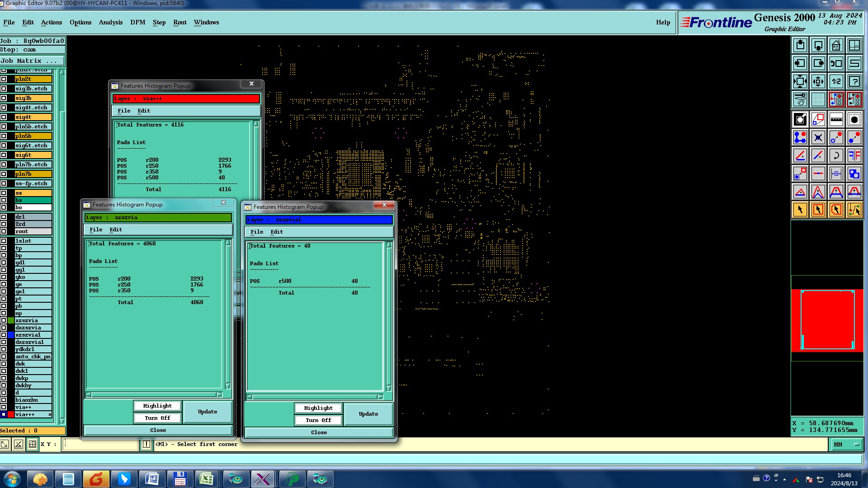This screenshot has width=868, height=488.
Task: Open the MM units dropdown
Action: point(846,445)
